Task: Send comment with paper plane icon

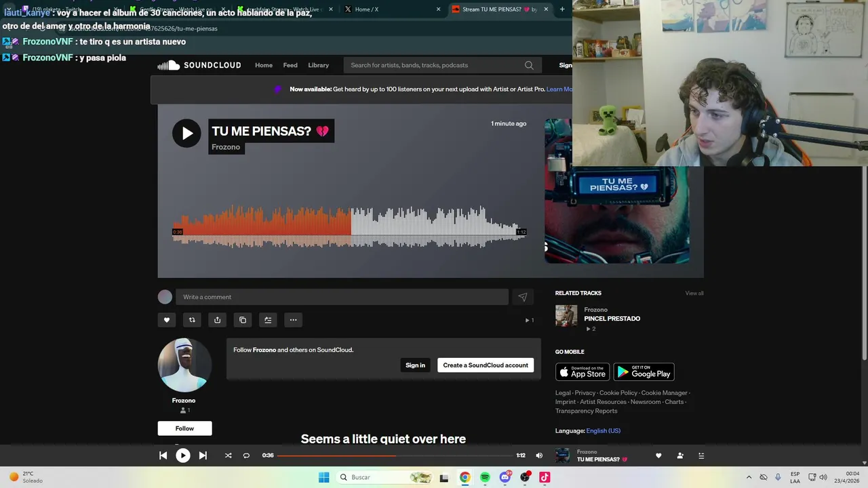Action: pos(523,297)
